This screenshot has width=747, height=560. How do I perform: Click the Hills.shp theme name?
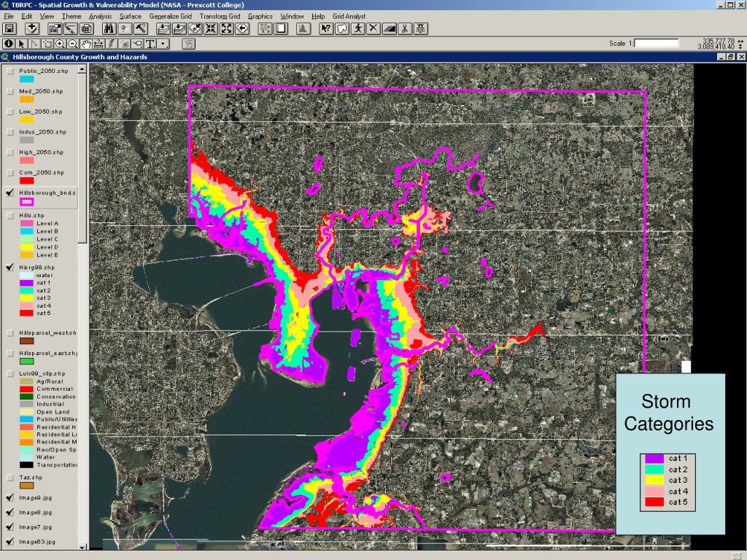(x=31, y=216)
